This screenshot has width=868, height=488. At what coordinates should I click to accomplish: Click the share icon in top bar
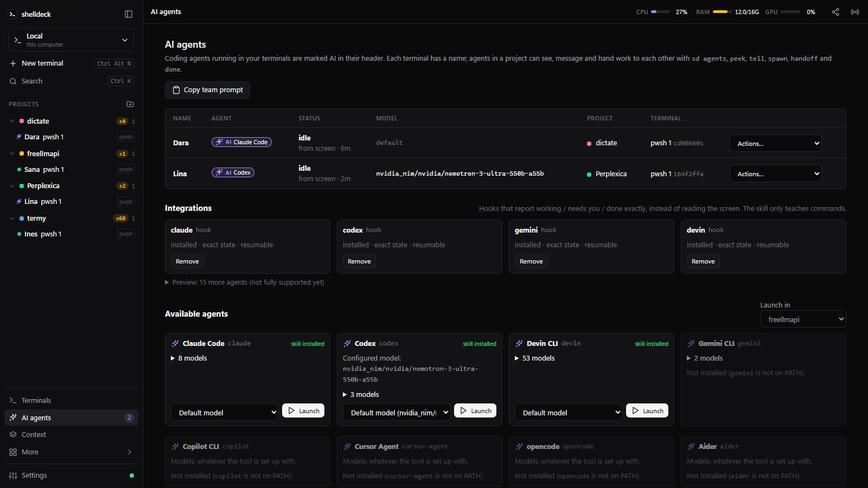click(x=835, y=12)
